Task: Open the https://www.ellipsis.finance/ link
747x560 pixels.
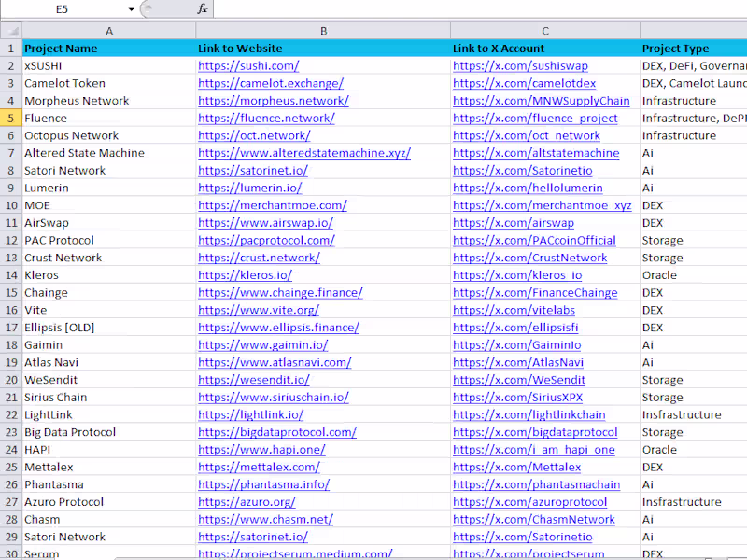Action: 278,328
